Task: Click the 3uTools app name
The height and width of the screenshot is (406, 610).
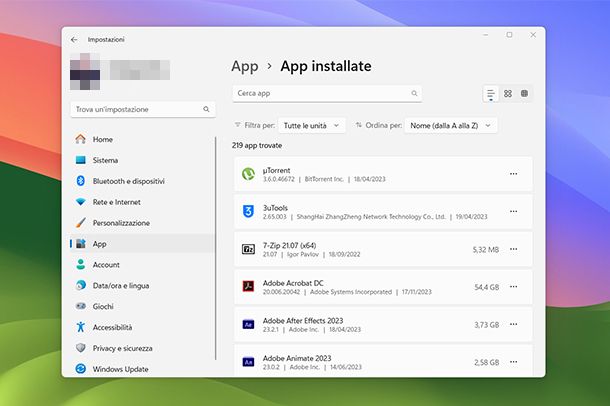Action: click(275, 208)
